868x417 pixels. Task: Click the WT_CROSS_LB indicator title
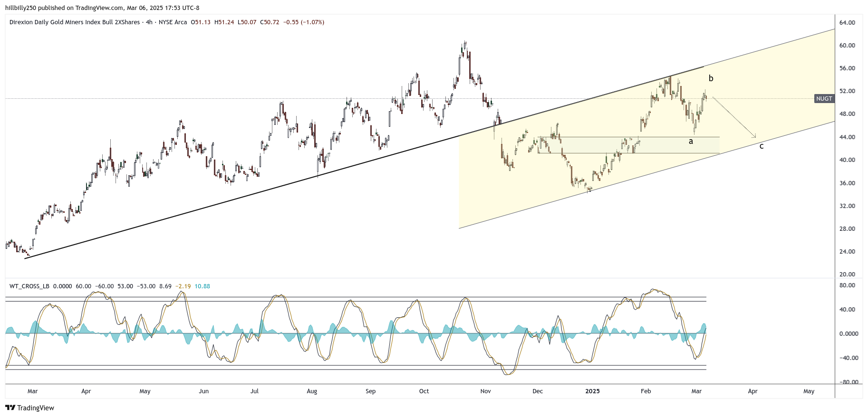29,286
